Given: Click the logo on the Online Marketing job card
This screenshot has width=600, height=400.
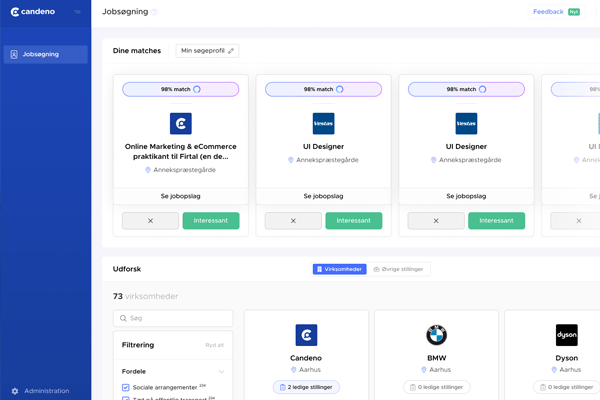Looking at the screenshot, I should 180,123.
